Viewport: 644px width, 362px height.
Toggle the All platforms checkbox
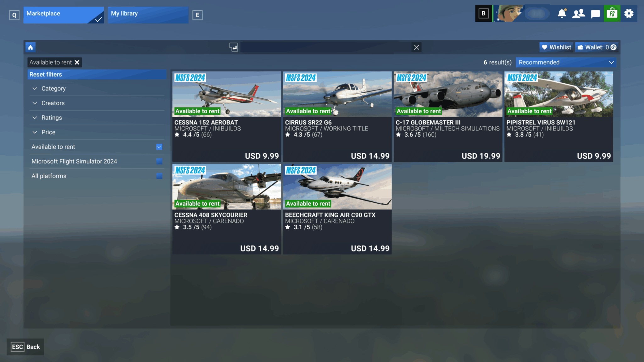coord(159,176)
